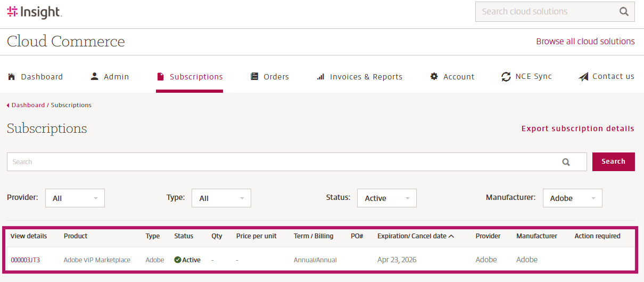Click the Adobe VIP Marketplace product link
Screen dimensions: 644x282
pos(97,260)
